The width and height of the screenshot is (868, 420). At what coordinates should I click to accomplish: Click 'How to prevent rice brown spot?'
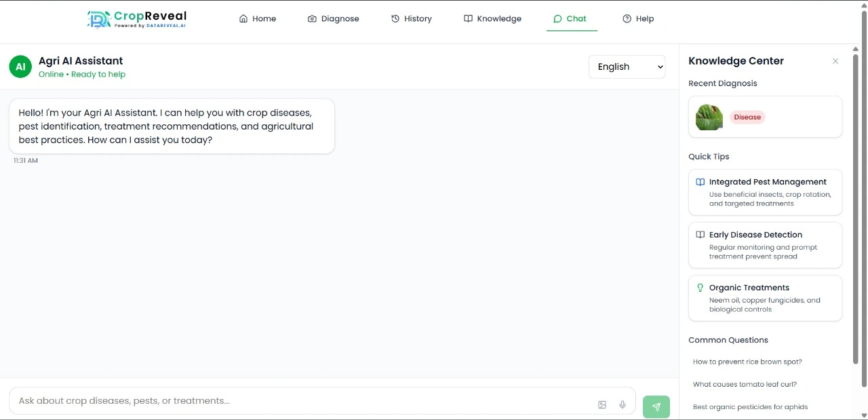pyautogui.click(x=747, y=362)
